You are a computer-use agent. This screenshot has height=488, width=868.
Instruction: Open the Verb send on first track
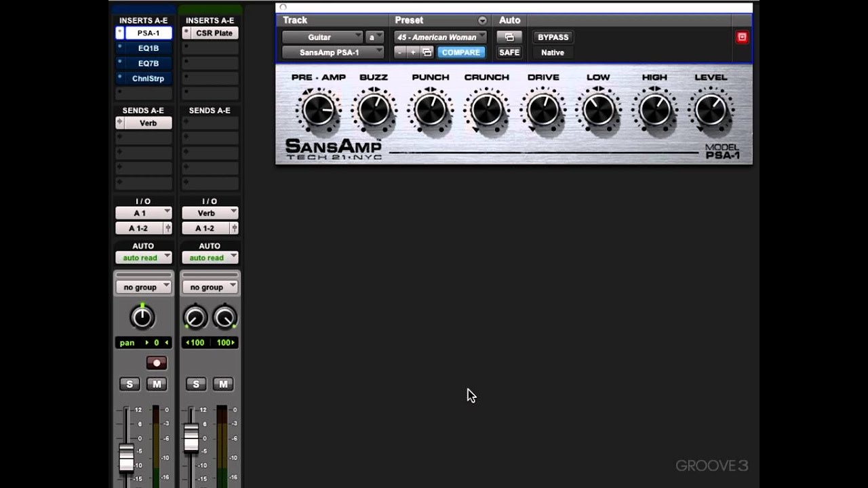pos(149,123)
